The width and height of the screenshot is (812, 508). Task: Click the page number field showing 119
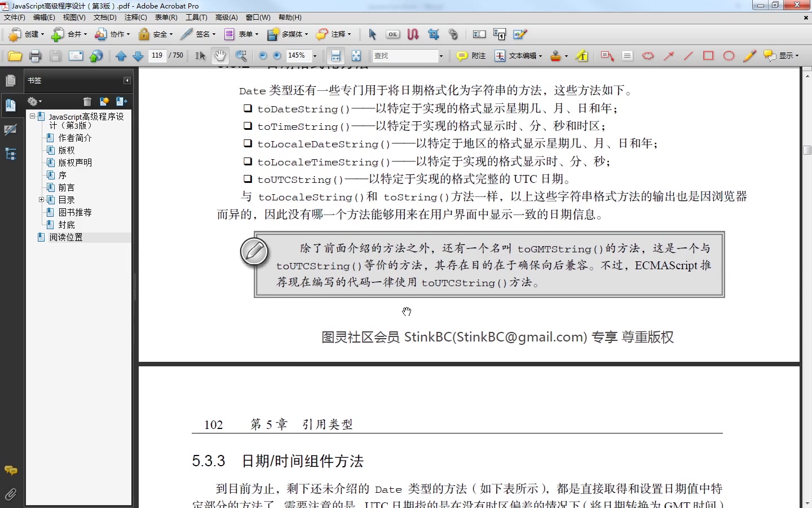(x=157, y=55)
